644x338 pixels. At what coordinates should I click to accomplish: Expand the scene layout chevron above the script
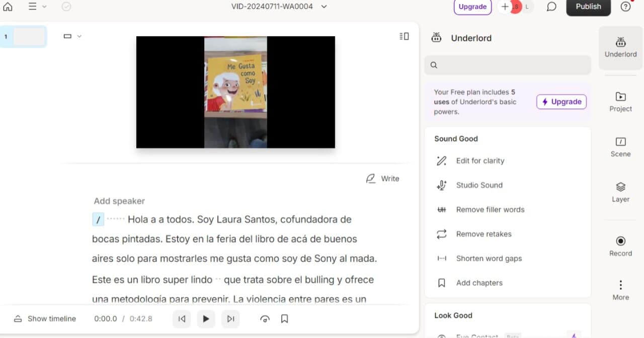pos(79,36)
